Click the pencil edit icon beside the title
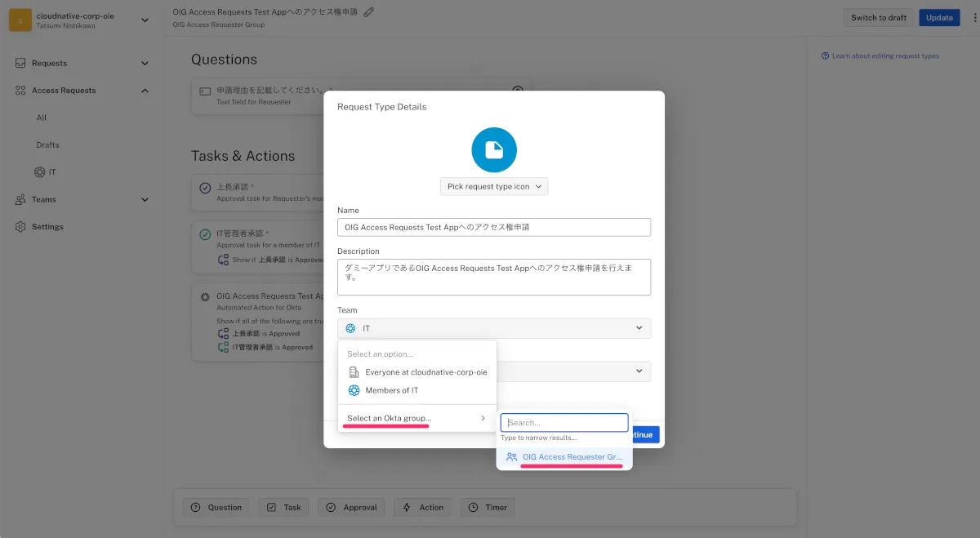 point(369,12)
